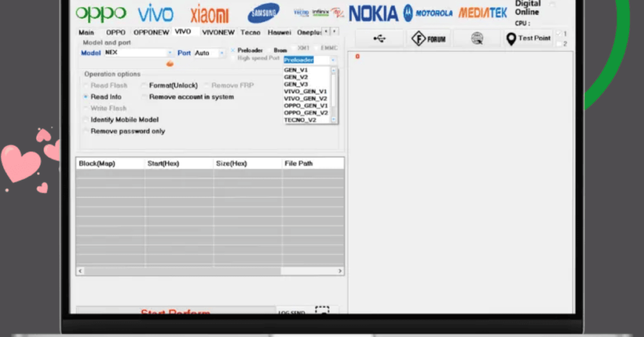Image resolution: width=644 pixels, height=337 pixels.
Task: Click the Xiaomi brand logo
Action: click(209, 15)
